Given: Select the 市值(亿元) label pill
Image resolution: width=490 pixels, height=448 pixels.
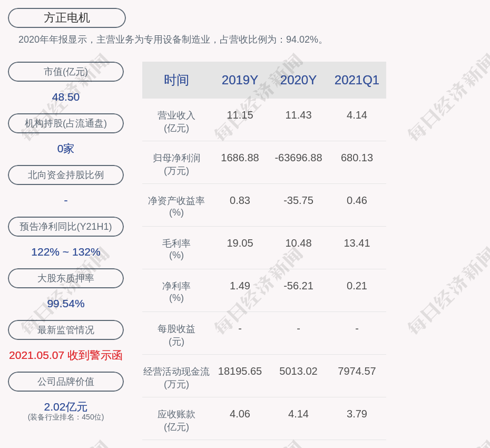Looking at the screenshot, I should click(66, 72).
